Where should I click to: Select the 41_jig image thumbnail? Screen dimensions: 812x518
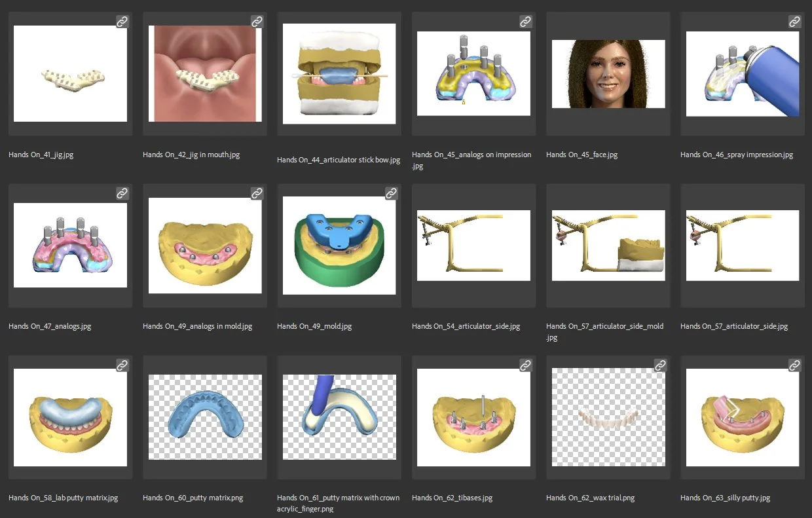[x=70, y=73]
